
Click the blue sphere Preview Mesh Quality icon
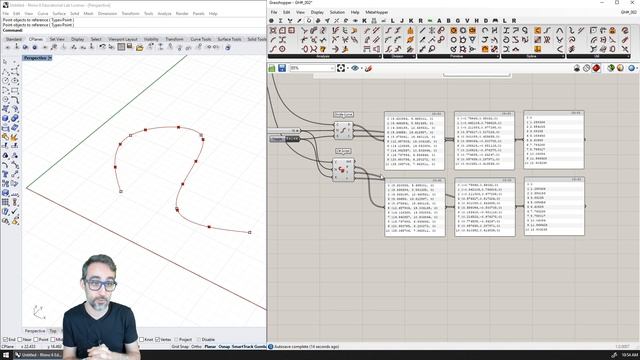631,68
